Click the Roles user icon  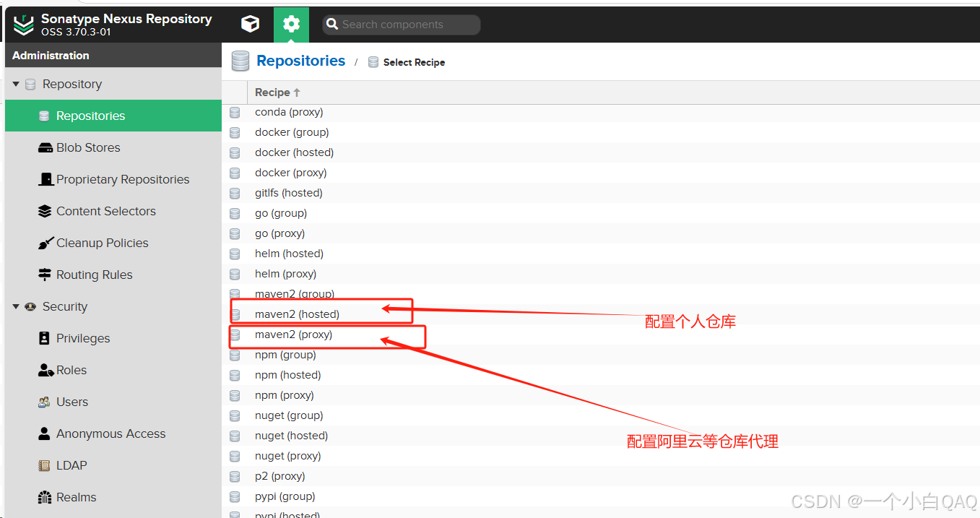click(45, 371)
